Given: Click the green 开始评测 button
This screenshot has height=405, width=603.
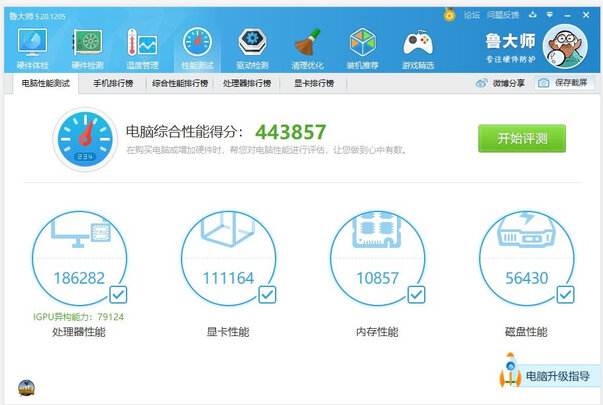Looking at the screenshot, I should (x=521, y=138).
